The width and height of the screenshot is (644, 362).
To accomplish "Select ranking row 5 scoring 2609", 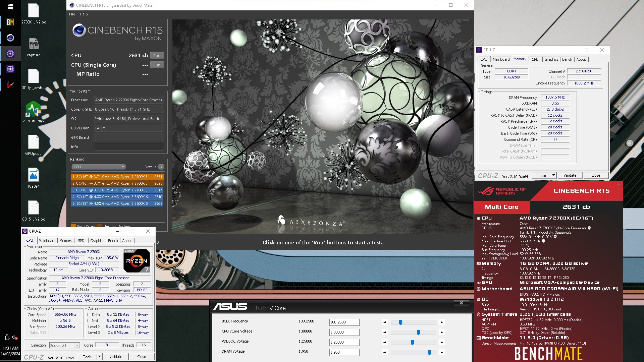I will pos(117,203).
